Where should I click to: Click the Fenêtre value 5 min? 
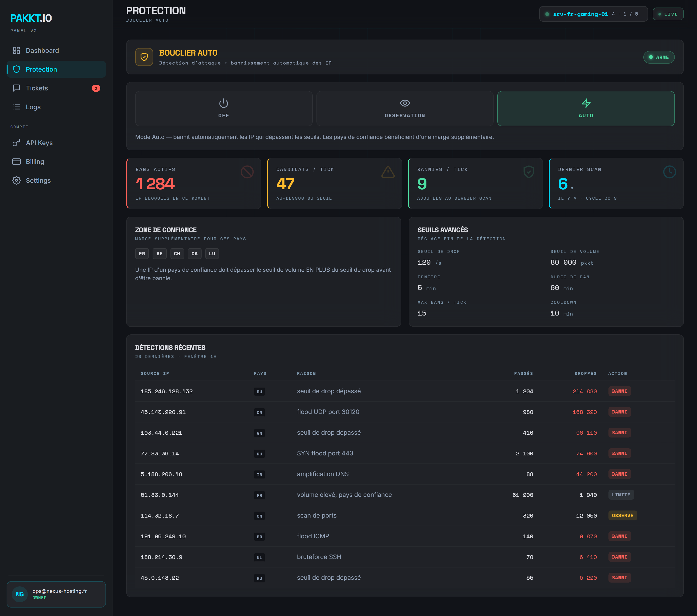point(427,288)
